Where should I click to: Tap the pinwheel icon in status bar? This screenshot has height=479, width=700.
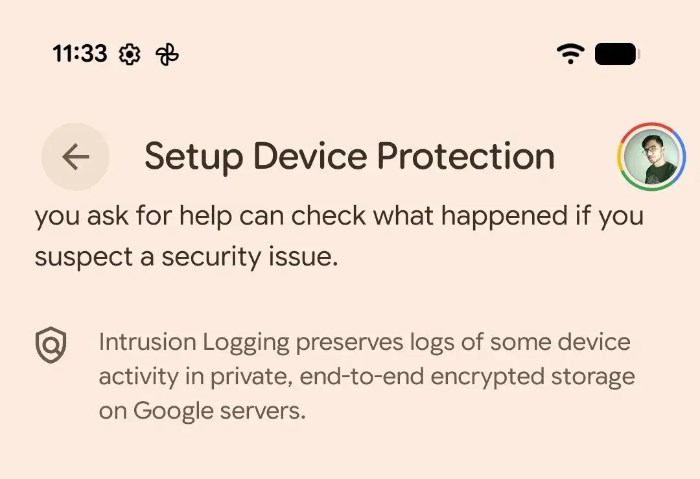click(x=166, y=55)
